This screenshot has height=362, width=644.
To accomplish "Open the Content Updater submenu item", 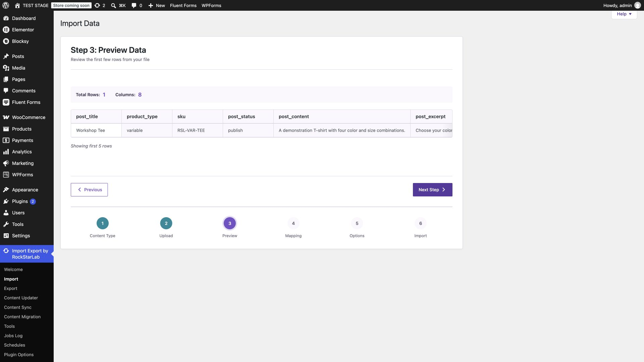I will point(21,298).
